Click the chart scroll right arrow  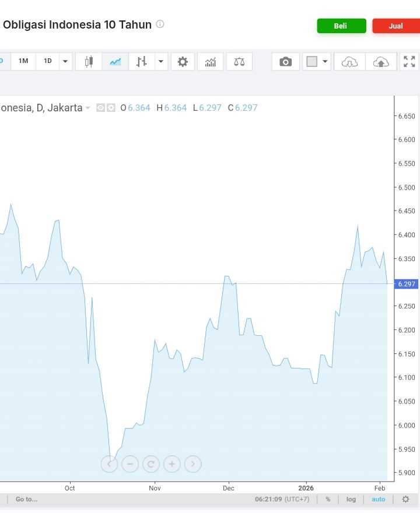pos(192,464)
